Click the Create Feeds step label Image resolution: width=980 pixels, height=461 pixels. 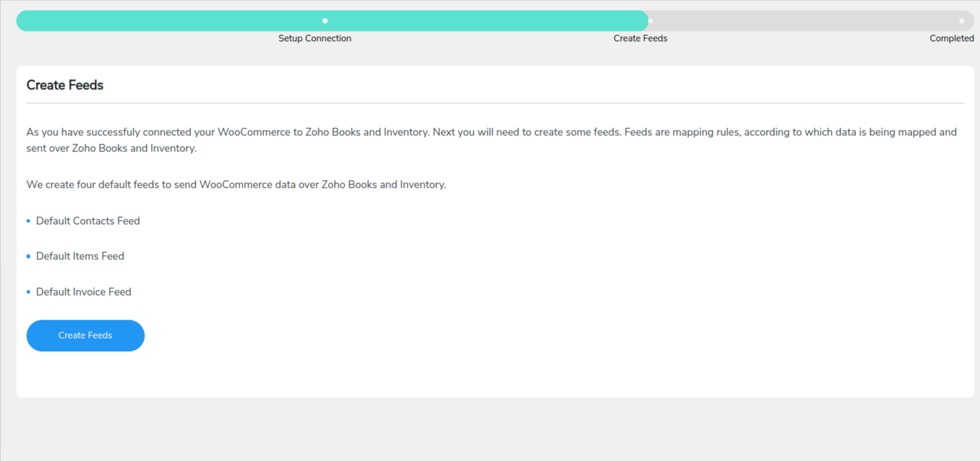point(640,38)
